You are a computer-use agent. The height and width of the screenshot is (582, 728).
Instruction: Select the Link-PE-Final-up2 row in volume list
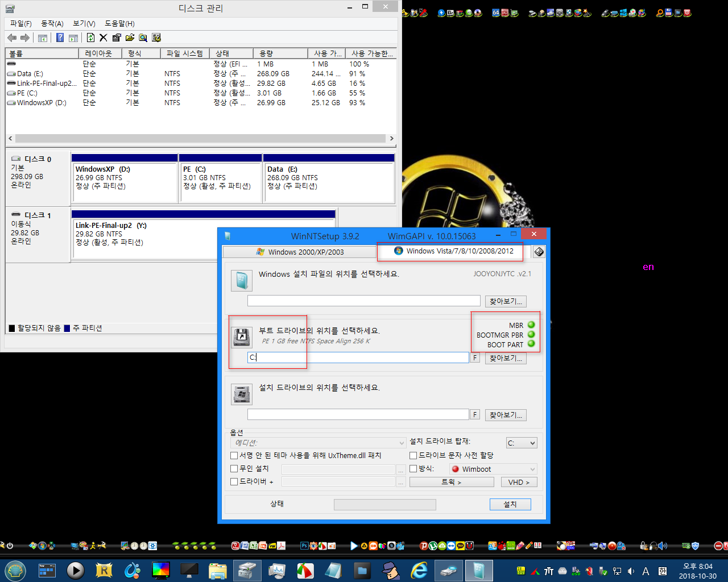click(x=201, y=84)
